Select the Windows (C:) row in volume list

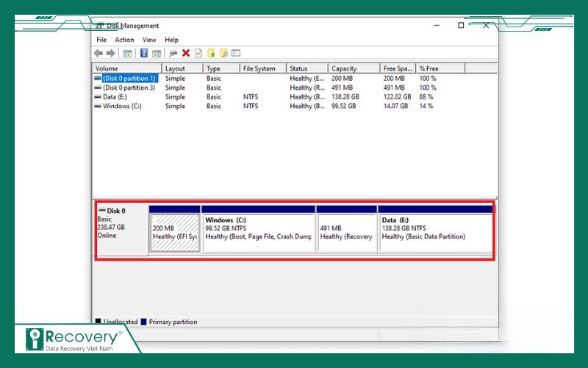click(x=121, y=106)
